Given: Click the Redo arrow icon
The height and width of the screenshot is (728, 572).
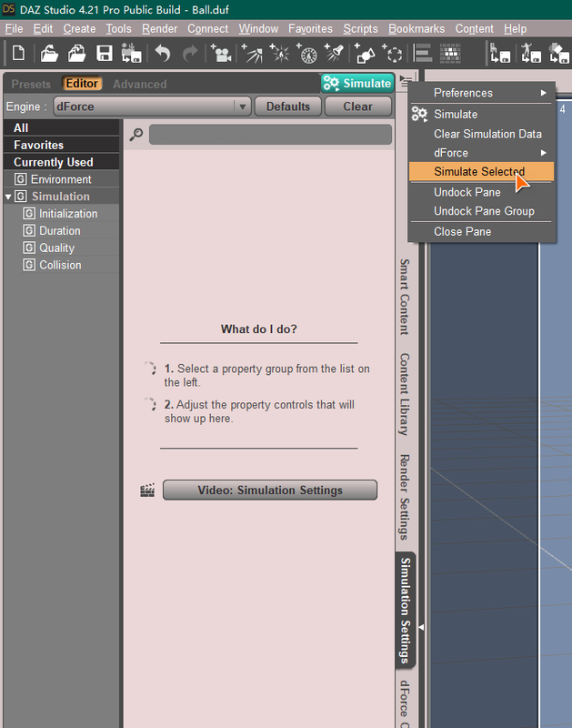Looking at the screenshot, I should coord(190,53).
